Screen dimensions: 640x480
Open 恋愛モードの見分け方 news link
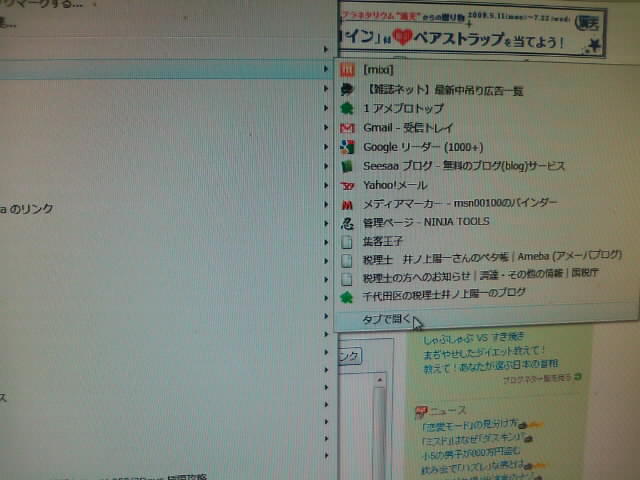[x=470, y=425]
